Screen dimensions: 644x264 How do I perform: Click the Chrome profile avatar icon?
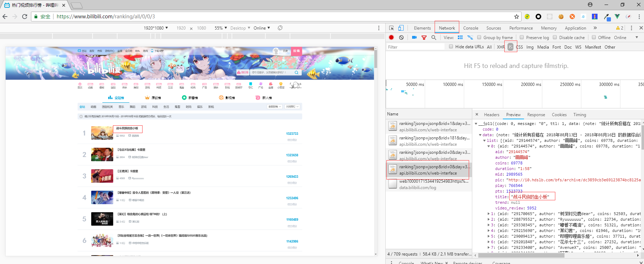tap(590, 5)
